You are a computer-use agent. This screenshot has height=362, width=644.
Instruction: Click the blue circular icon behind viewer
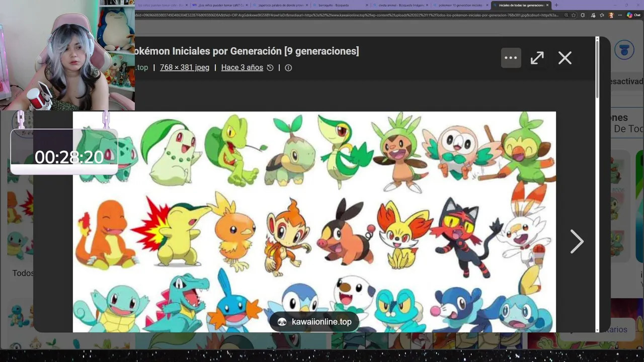point(624,50)
